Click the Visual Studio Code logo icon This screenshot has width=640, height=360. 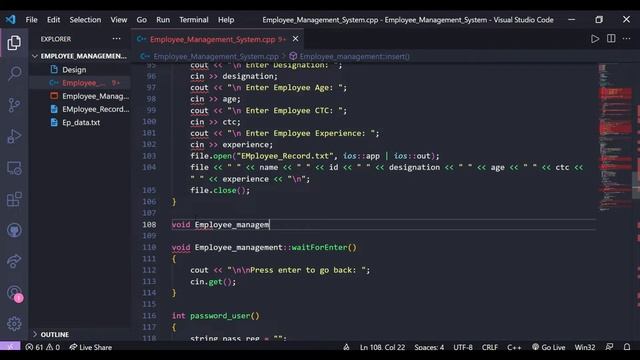10,20
